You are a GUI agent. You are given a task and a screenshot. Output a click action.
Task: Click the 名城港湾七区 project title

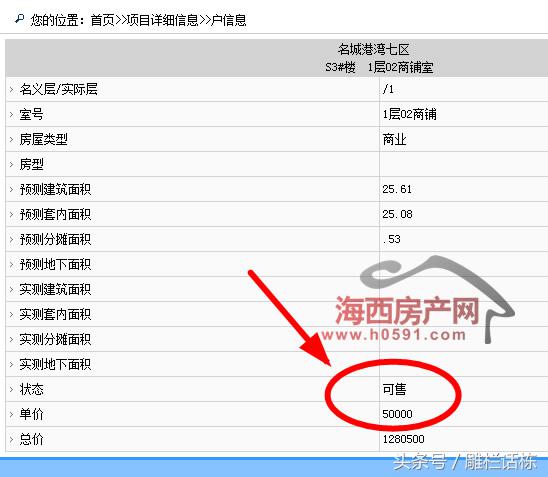tap(373, 49)
